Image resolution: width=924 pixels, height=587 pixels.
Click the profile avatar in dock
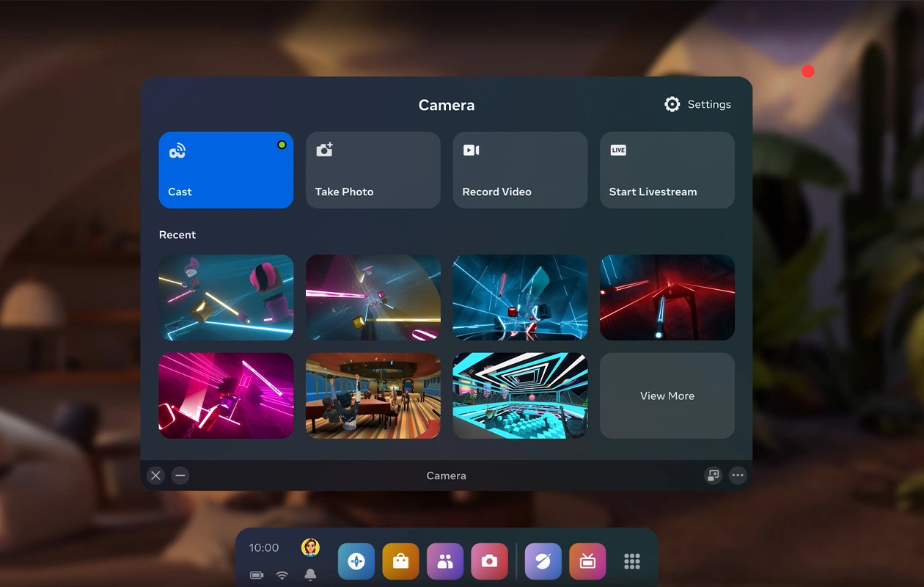click(x=310, y=547)
